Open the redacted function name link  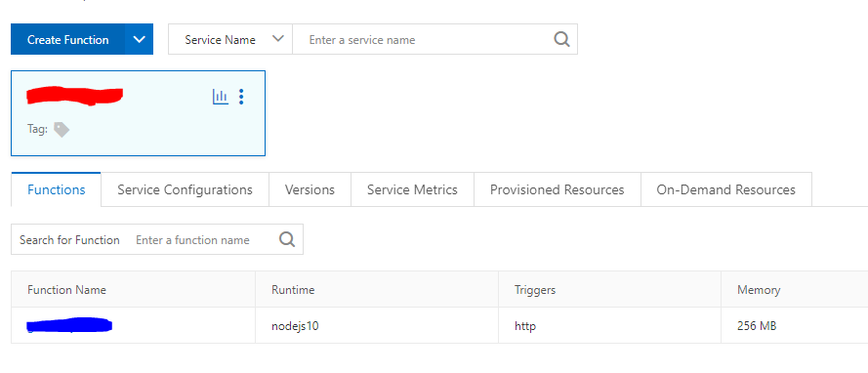click(x=69, y=325)
